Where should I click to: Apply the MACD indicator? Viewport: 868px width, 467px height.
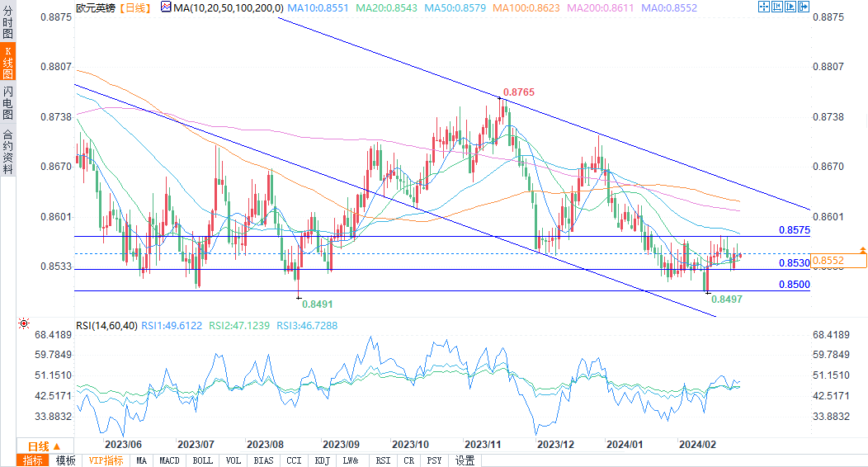(x=169, y=460)
